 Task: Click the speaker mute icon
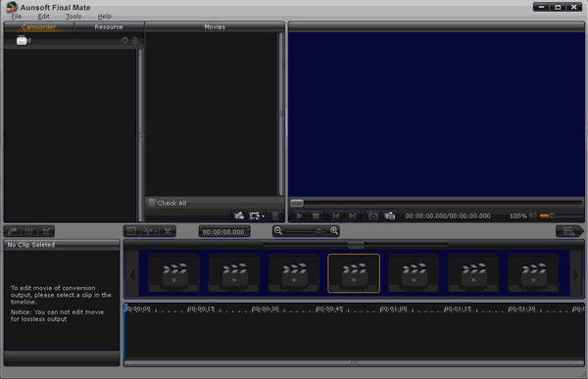pos(533,215)
